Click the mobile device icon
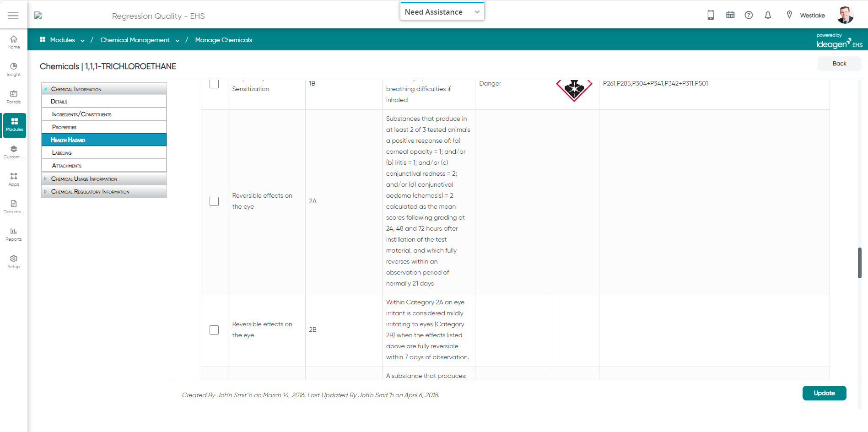Screen dimensions: 868x432 pyautogui.click(x=711, y=15)
